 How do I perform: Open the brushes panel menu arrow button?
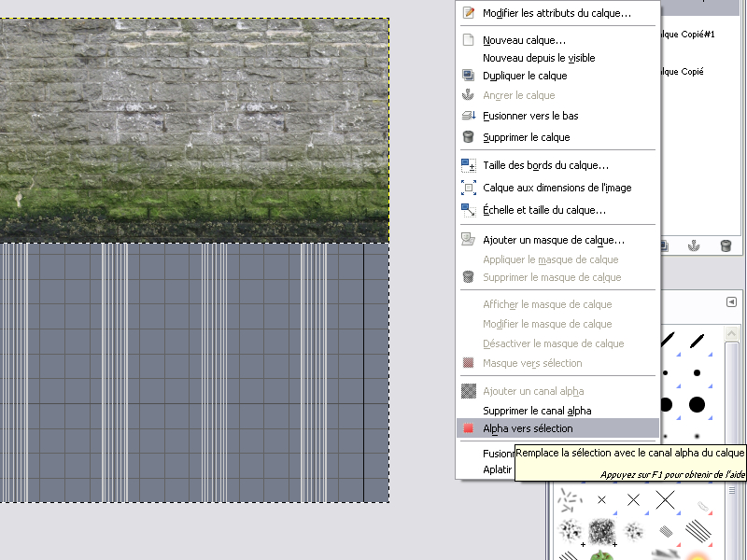pyautogui.click(x=731, y=301)
